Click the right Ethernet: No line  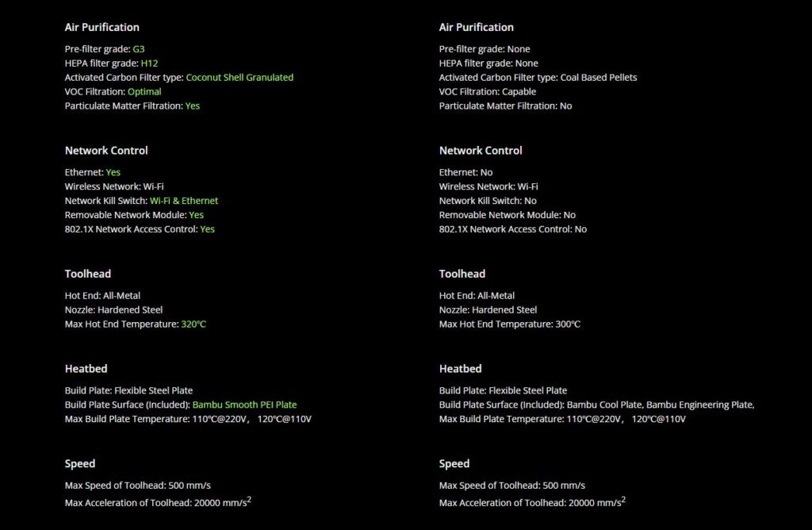466,172
